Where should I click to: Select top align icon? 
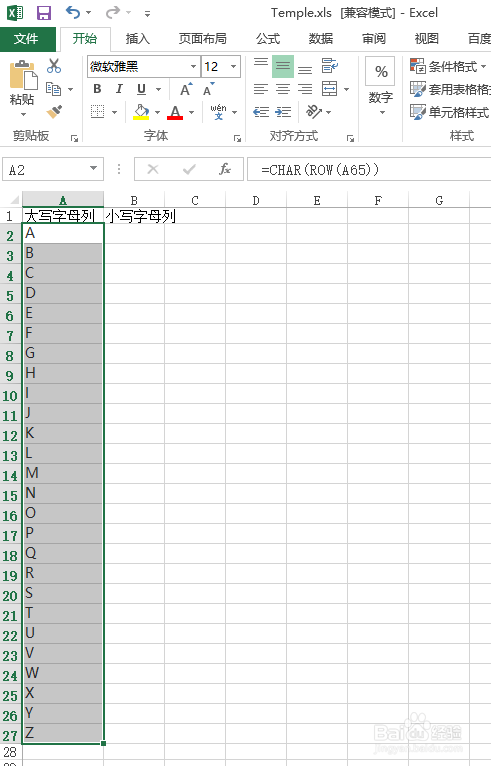pos(261,65)
